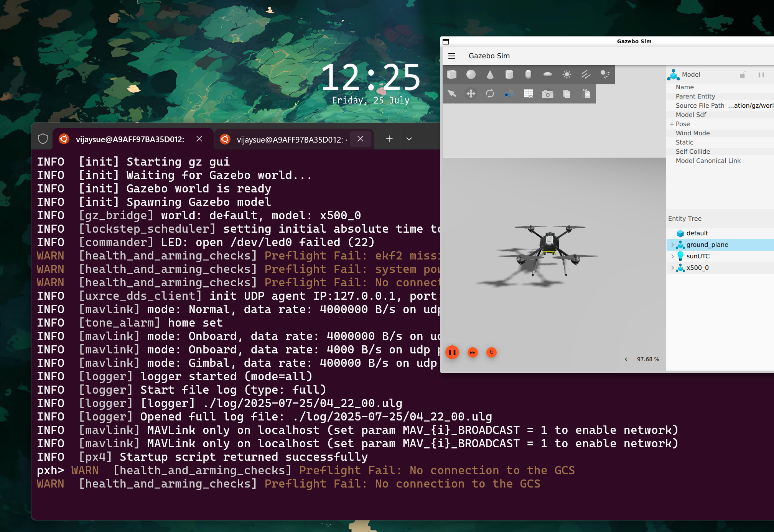Expand x500_0 in the Entity Tree
This screenshot has width=774, height=532.
(674, 268)
